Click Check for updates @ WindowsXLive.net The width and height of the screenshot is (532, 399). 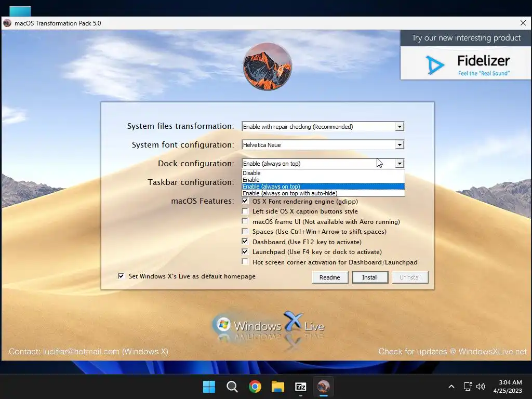[453, 352]
